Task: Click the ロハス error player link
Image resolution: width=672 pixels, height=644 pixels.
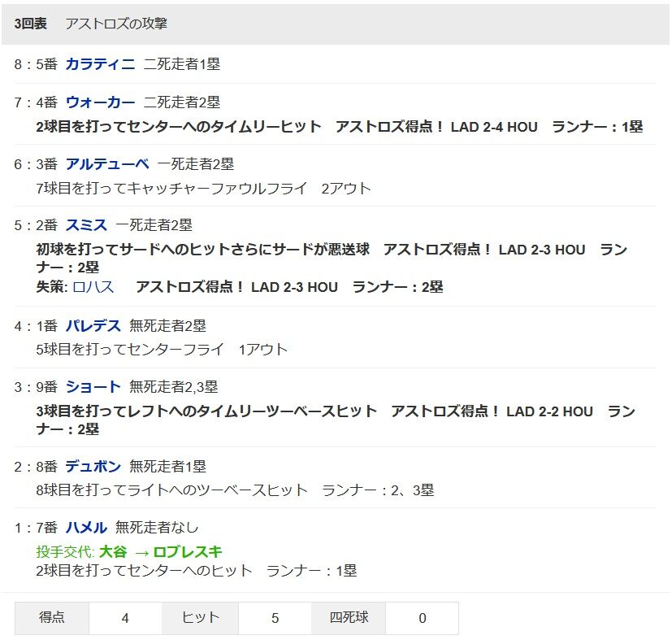Action: coord(93,286)
